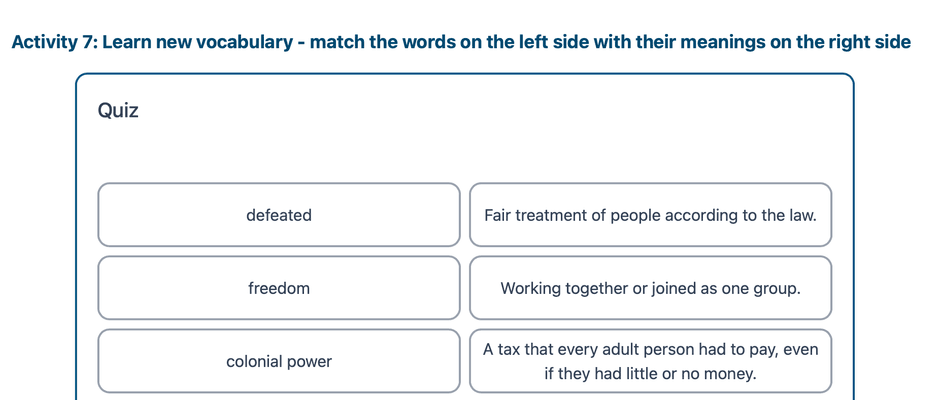Click the empty area below the Quiz title
The height and width of the screenshot is (400, 942).
tap(465, 152)
